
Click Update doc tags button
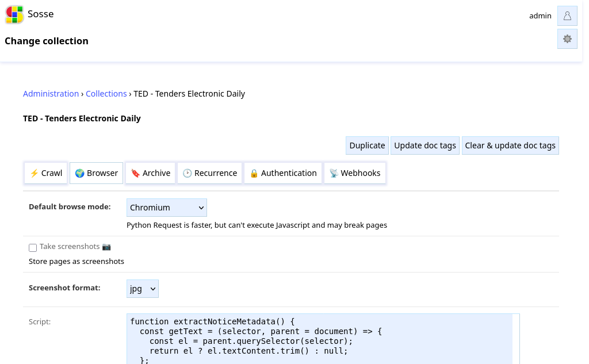tap(425, 145)
